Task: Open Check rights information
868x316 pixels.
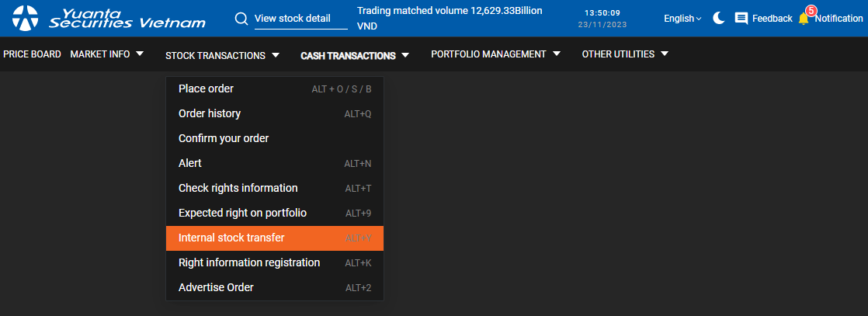Action: click(x=238, y=188)
